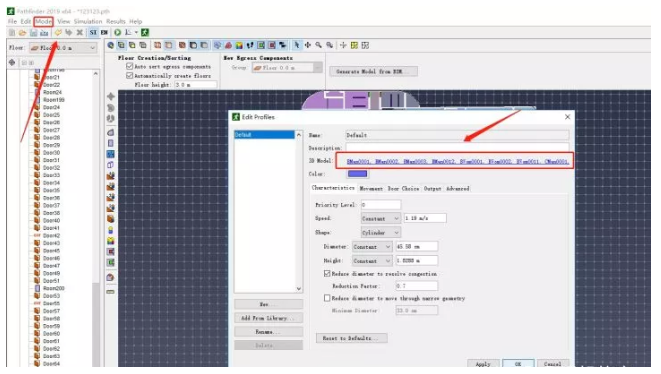Image resolution: width=661 pixels, height=374 pixels.
Task: Select Room200 in the model tree
Action: point(53,288)
